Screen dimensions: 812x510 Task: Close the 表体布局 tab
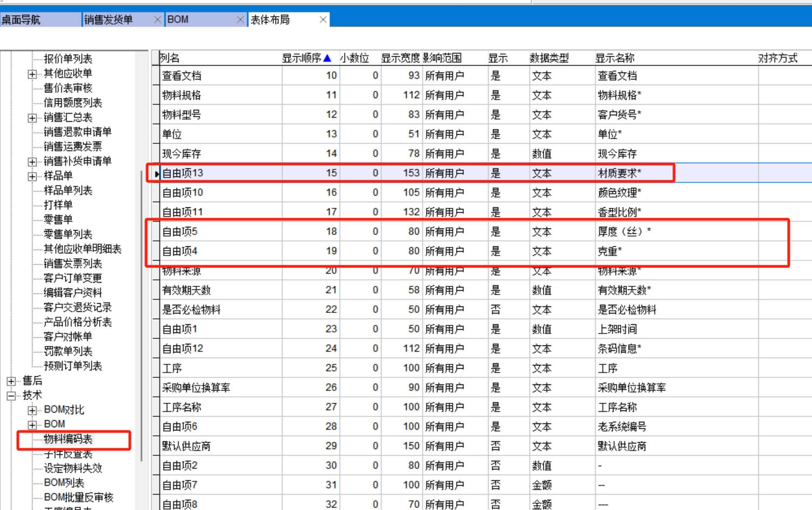[x=323, y=19]
